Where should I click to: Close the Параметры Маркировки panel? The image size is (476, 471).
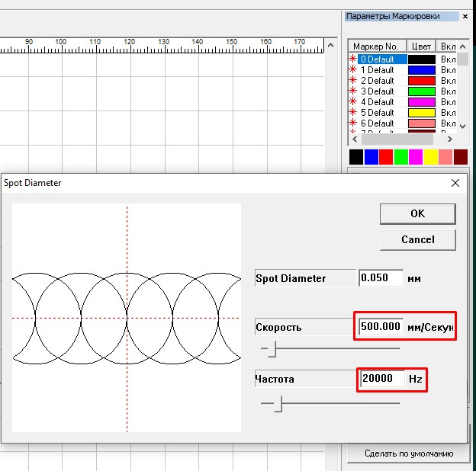tap(465, 16)
